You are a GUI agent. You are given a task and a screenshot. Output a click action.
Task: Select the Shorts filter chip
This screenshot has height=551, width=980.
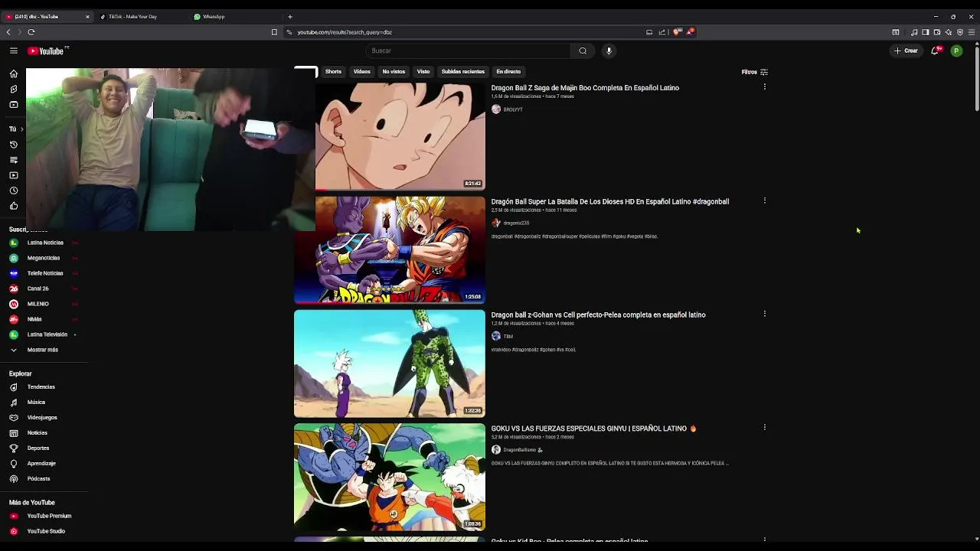click(333, 71)
